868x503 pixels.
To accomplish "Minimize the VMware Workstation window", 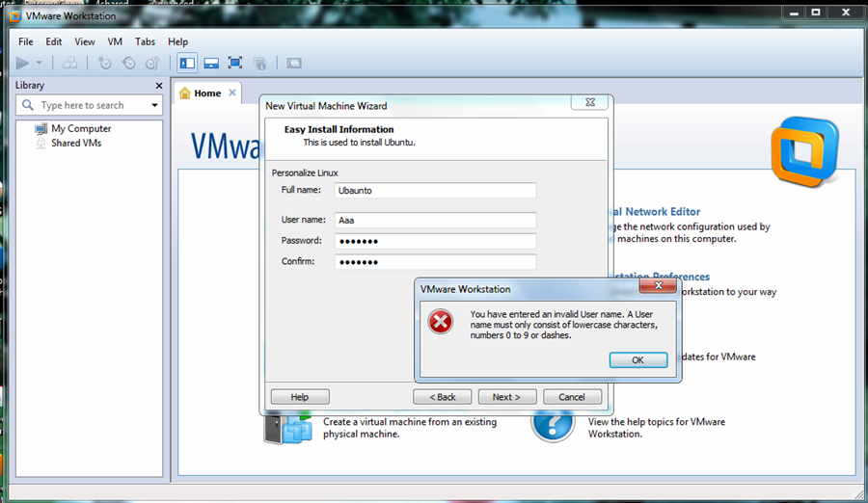I will tap(794, 13).
